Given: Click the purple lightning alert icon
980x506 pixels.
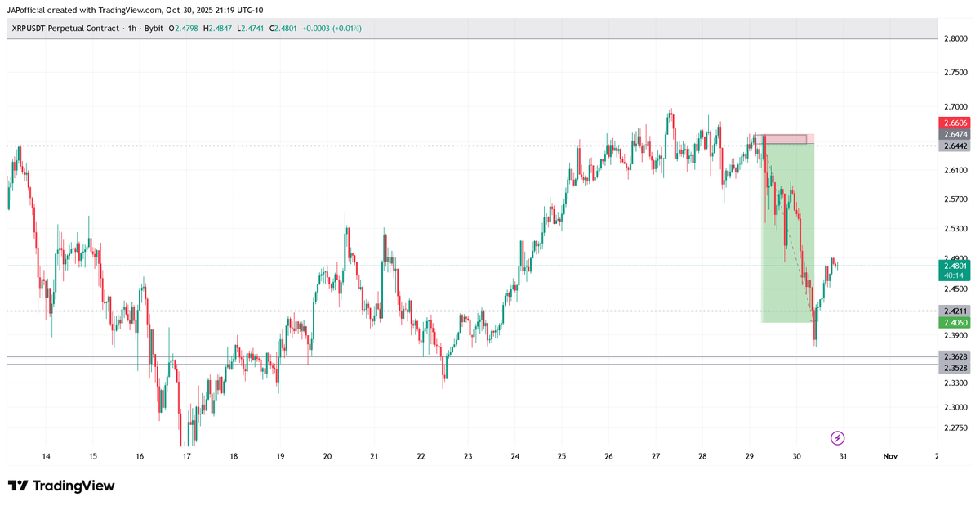Looking at the screenshot, I should point(839,439).
